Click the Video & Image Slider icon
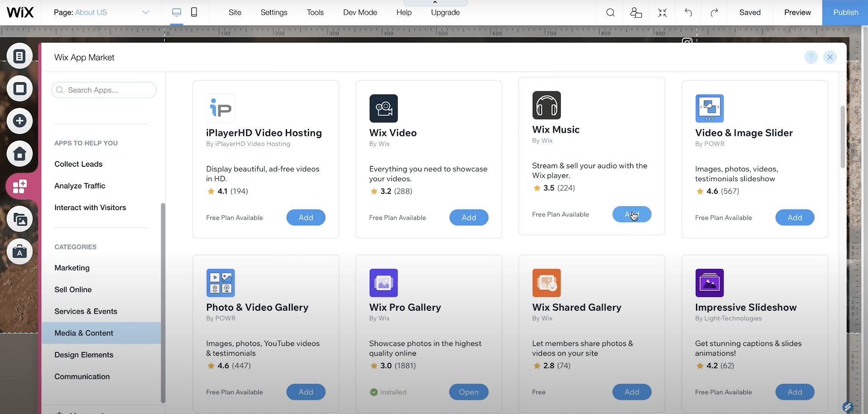Screen dimensions: 868x414 click(710, 108)
